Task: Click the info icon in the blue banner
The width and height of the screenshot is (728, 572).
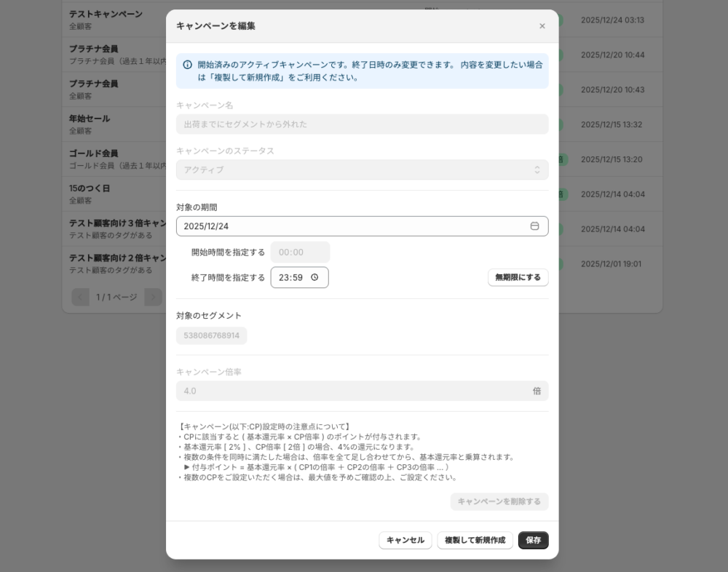Action: pos(187,65)
